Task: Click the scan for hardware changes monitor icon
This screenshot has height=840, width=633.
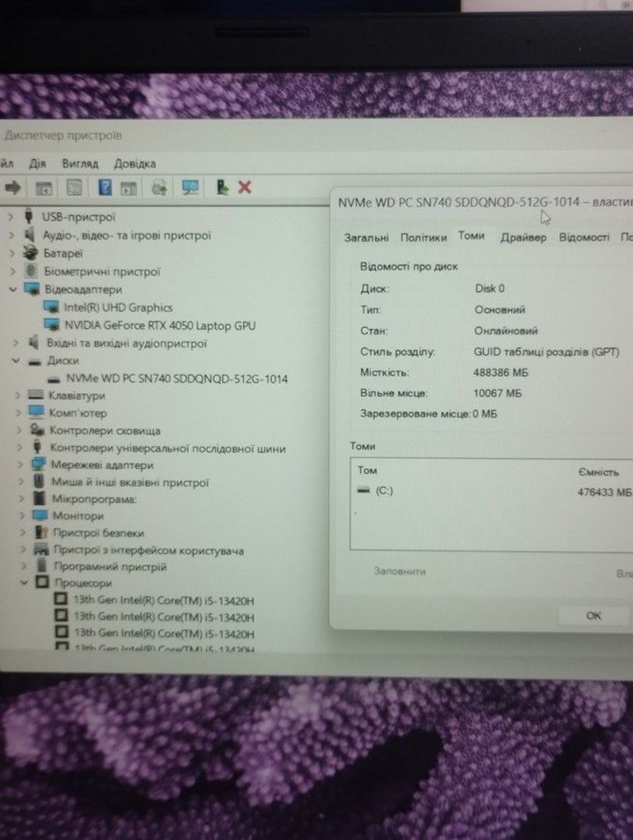Action: (x=190, y=187)
